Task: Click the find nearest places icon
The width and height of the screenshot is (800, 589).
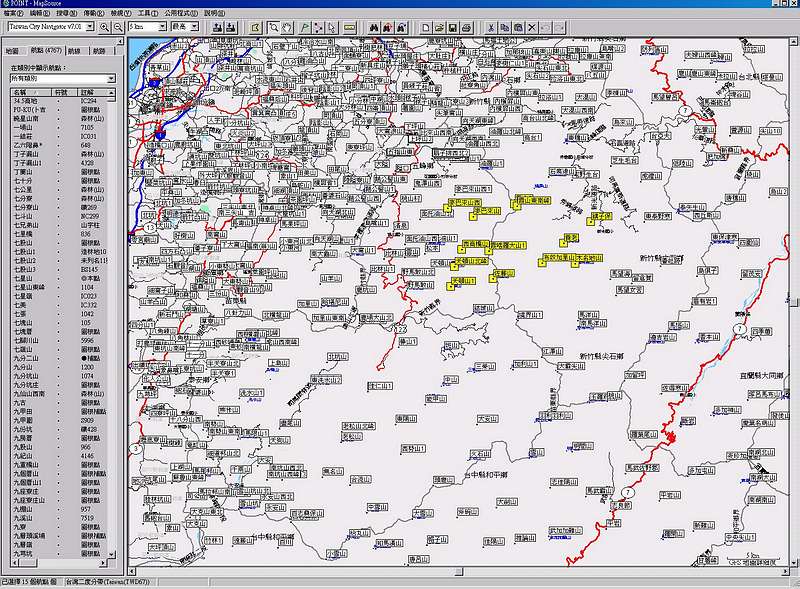Action: point(388,28)
